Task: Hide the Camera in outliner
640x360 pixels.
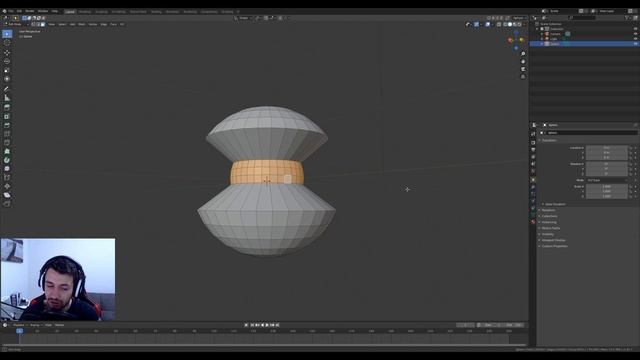Action: 636,34
